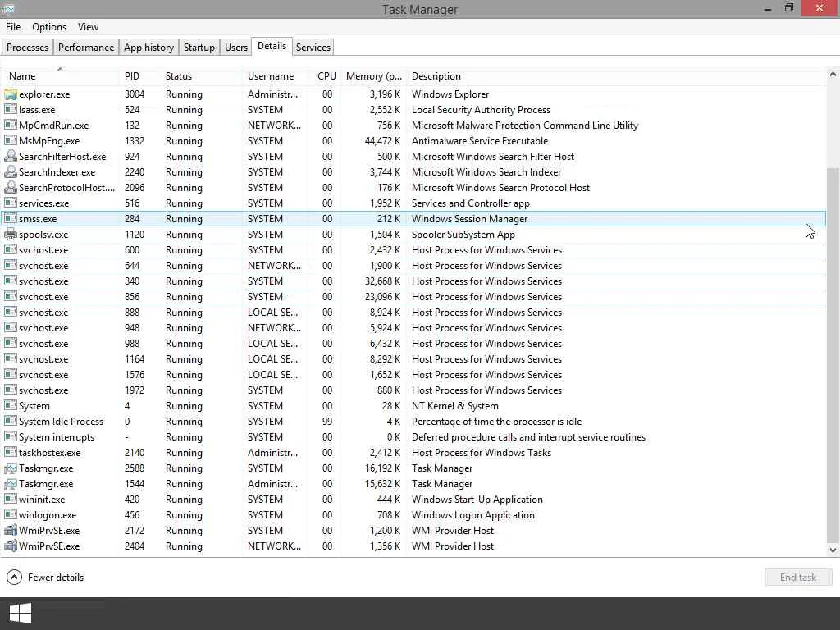Screen dimensions: 840x630
Task: Open the View menu
Action: (x=88, y=27)
